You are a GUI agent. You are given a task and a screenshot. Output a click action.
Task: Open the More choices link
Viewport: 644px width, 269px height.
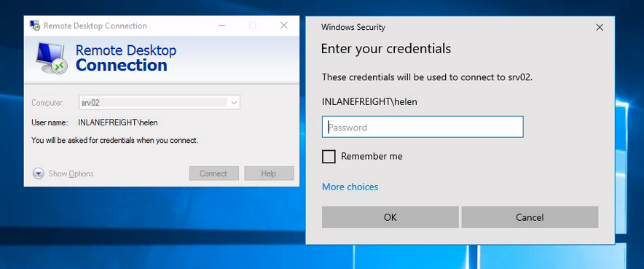click(x=350, y=187)
